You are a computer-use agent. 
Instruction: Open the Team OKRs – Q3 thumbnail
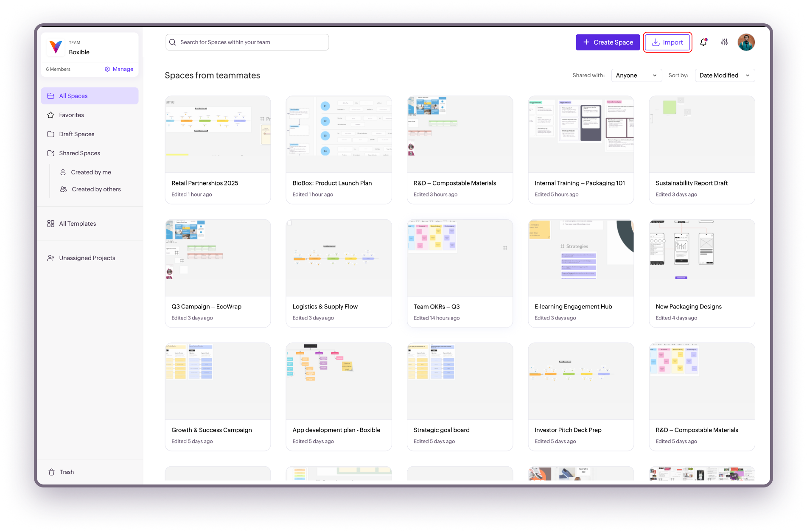tap(460, 258)
